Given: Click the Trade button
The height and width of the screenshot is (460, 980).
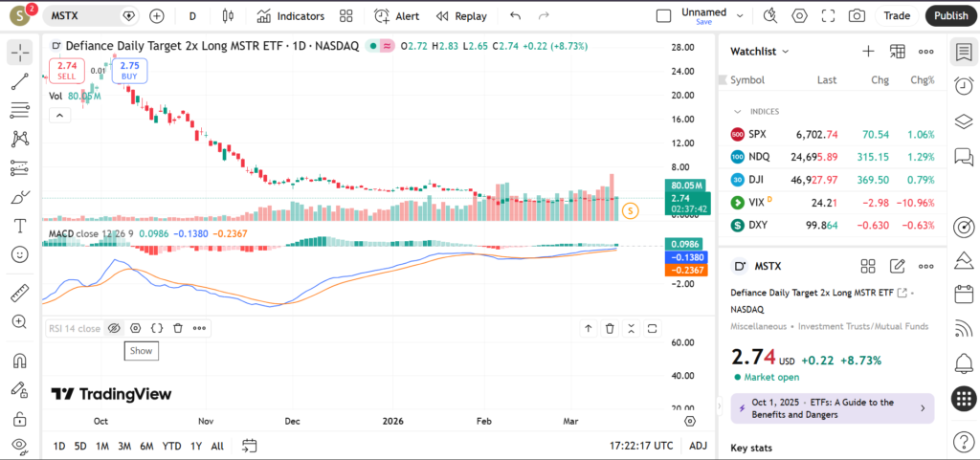Looking at the screenshot, I should [x=897, y=15].
